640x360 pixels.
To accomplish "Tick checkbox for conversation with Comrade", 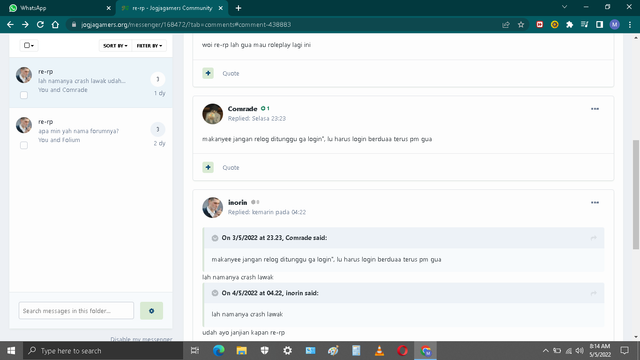I will (24, 95).
